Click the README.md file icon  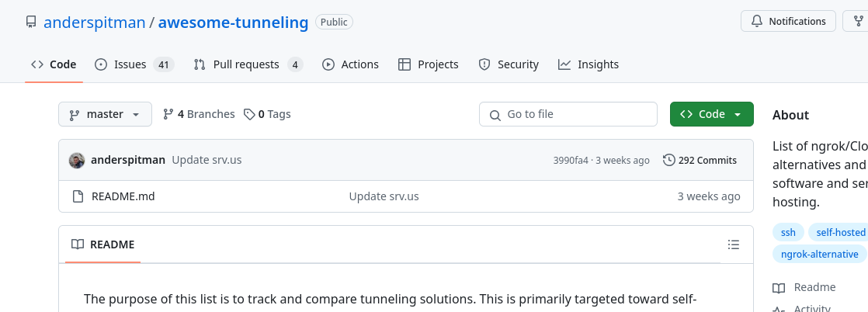coord(78,196)
